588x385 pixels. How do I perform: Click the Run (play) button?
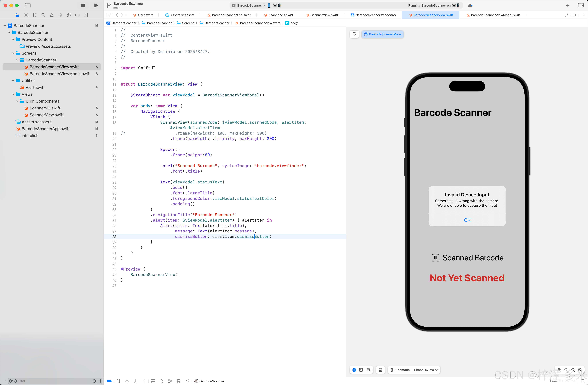tap(96, 5)
